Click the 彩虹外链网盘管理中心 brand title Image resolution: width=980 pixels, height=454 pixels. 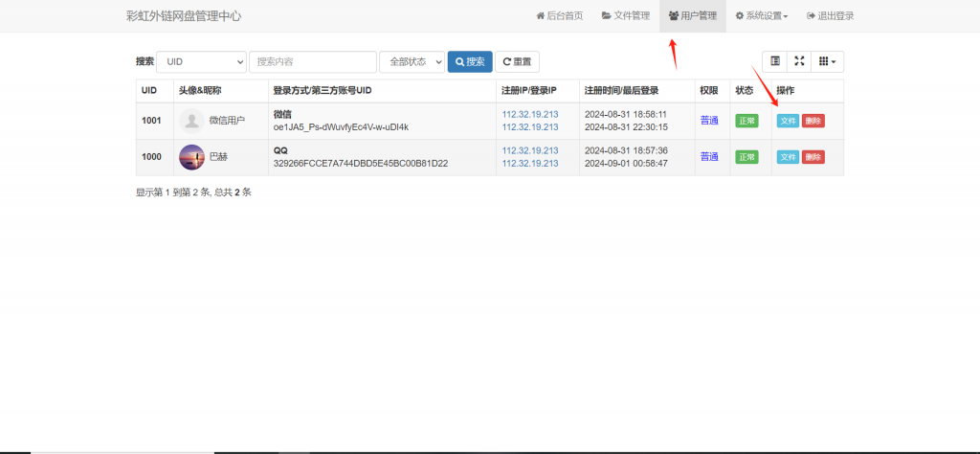tap(184, 16)
